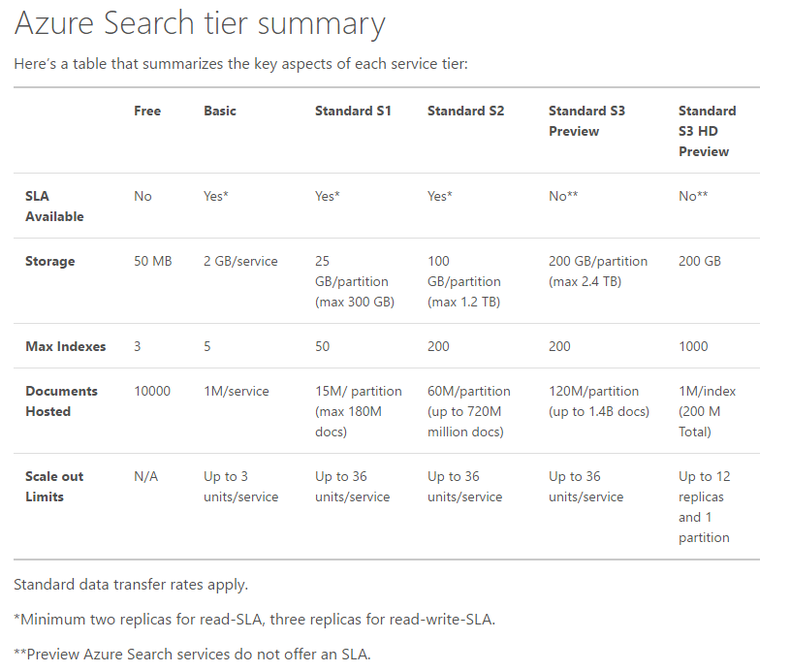Click the '50 MB' storage cell
The image size is (791, 672).
(152, 261)
